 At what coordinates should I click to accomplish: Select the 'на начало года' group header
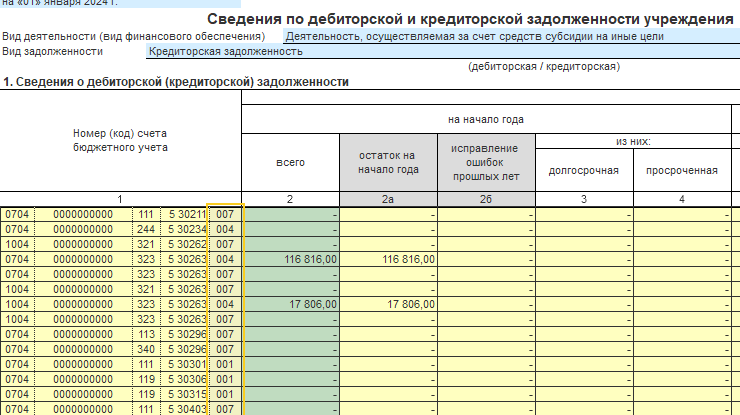(x=486, y=119)
